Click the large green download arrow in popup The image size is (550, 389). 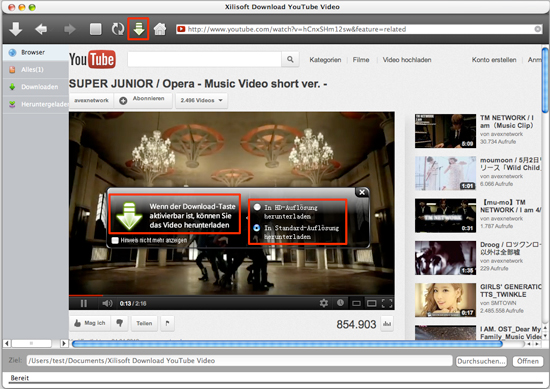coord(129,216)
